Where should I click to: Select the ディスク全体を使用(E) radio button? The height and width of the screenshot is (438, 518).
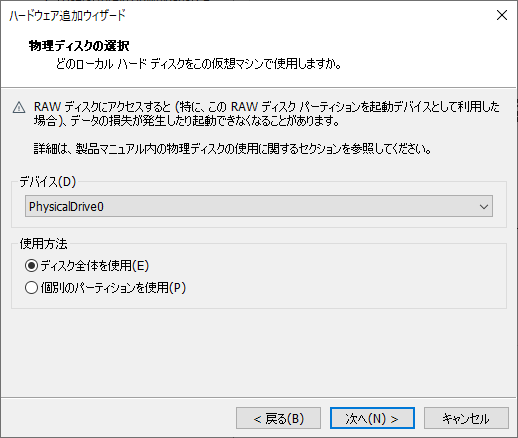pyautogui.click(x=31, y=266)
